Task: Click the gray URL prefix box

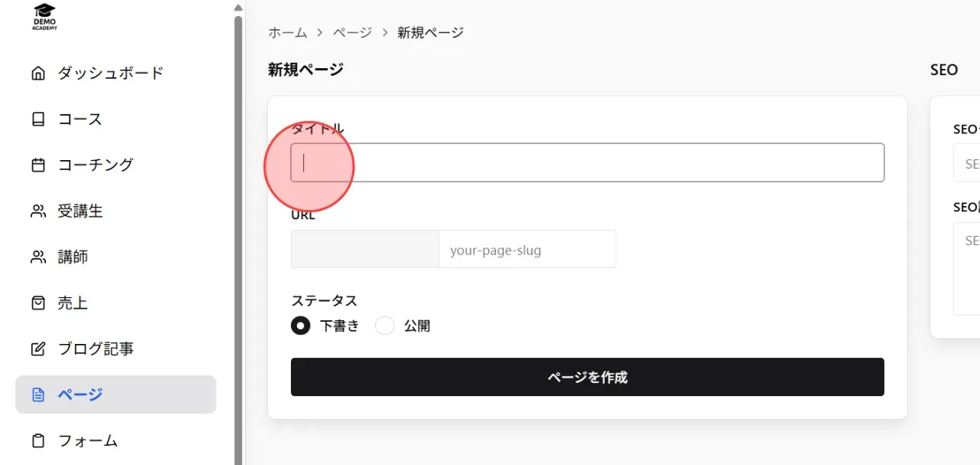Action: click(365, 250)
